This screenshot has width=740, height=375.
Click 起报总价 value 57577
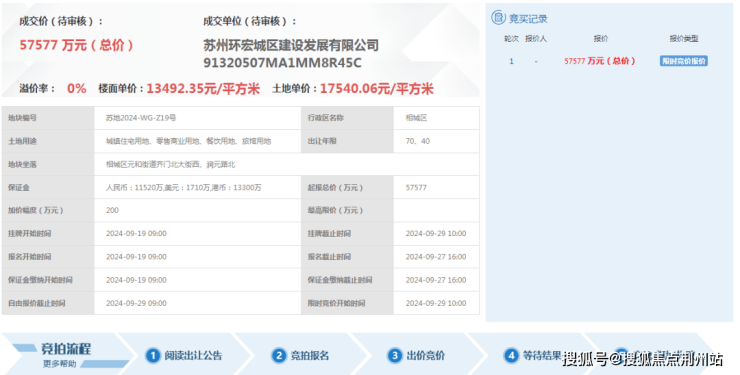tap(416, 187)
